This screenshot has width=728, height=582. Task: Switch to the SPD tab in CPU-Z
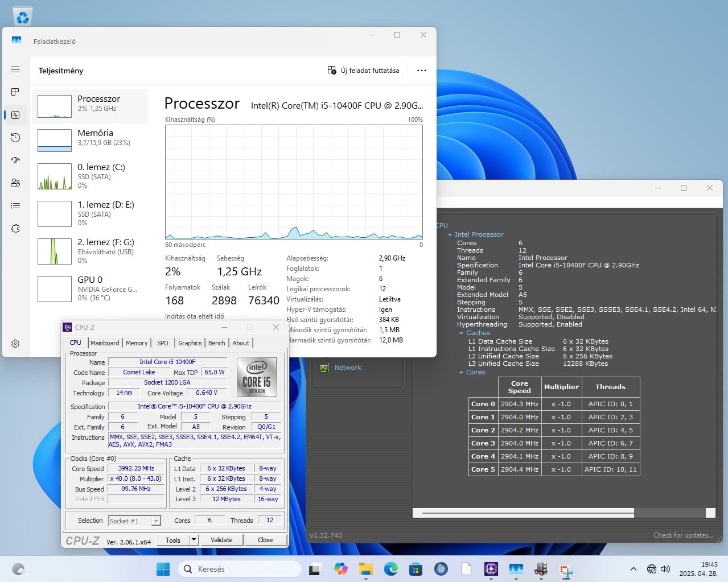click(x=163, y=343)
